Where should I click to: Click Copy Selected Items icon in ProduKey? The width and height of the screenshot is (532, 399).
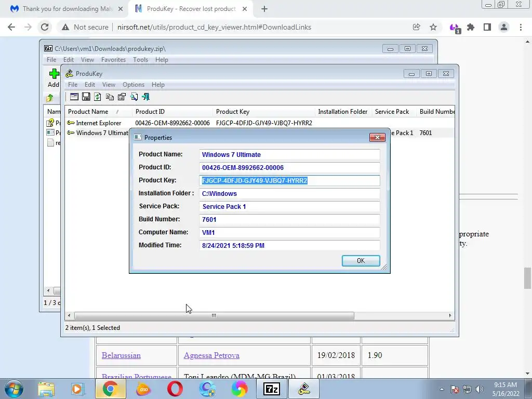tap(110, 97)
